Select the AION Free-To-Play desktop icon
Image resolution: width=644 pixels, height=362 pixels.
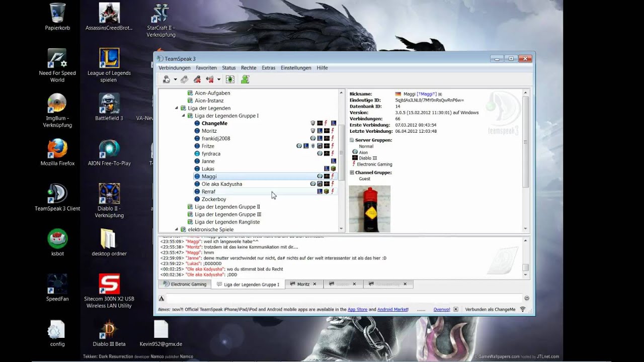[x=109, y=152]
